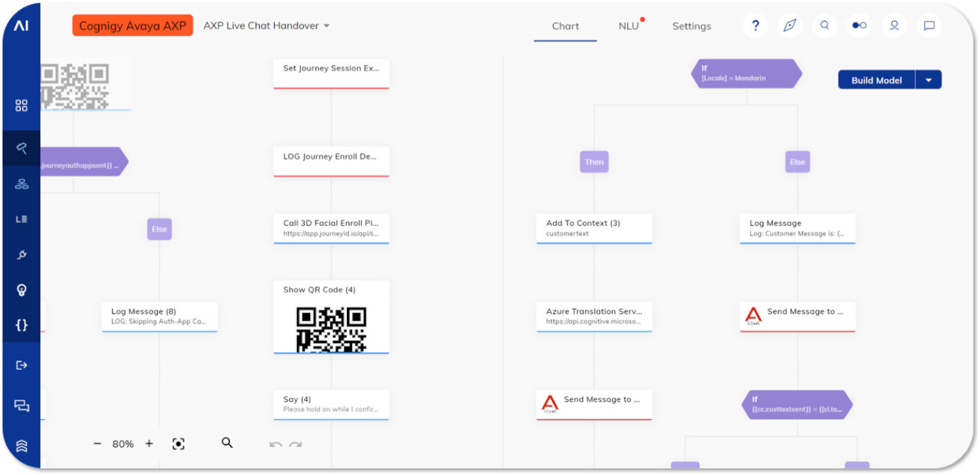Click the curly braces code icon in sidebar
This screenshot has height=475, width=980.
tap(21, 324)
